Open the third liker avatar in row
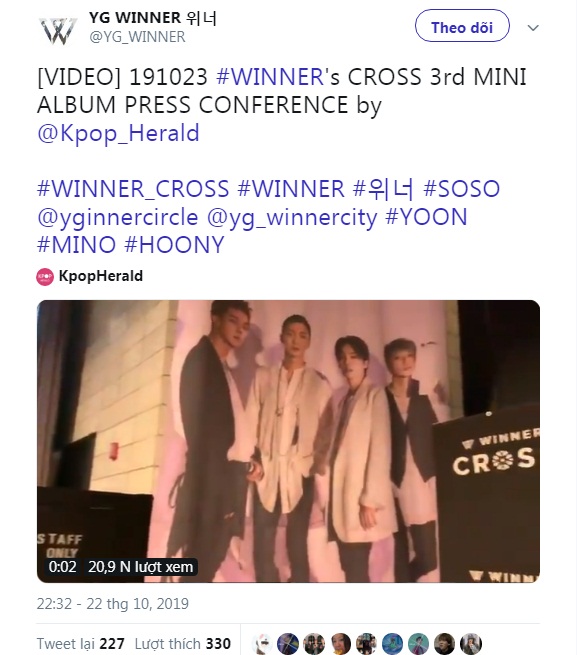 point(314,643)
